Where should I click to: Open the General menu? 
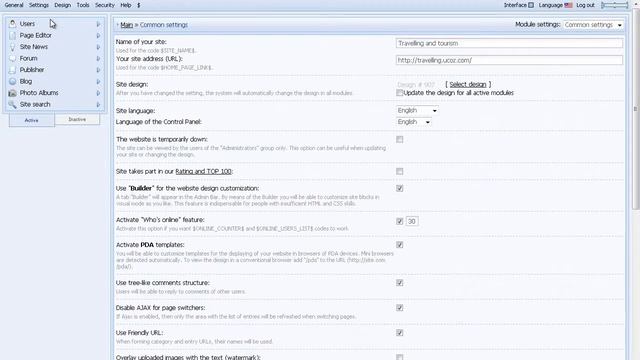click(x=14, y=5)
